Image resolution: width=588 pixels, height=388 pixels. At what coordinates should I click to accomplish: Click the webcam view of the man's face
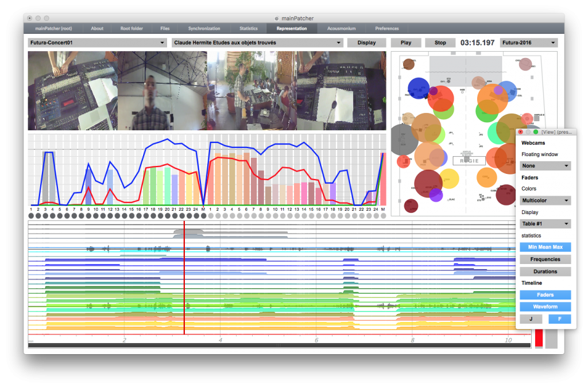(163, 91)
